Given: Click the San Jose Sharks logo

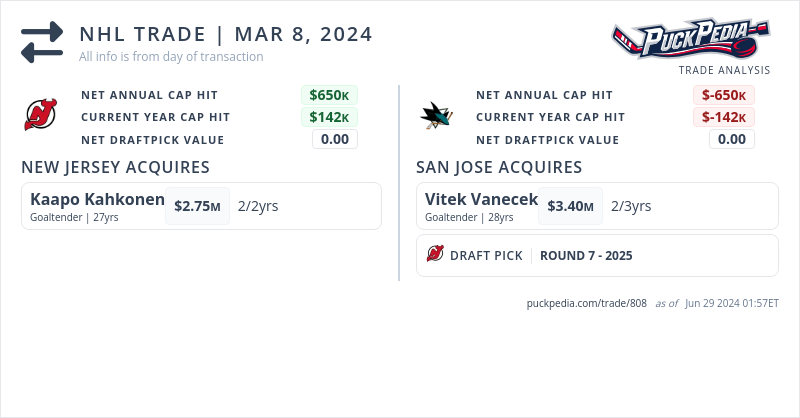Looking at the screenshot, I should [x=436, y=116].
